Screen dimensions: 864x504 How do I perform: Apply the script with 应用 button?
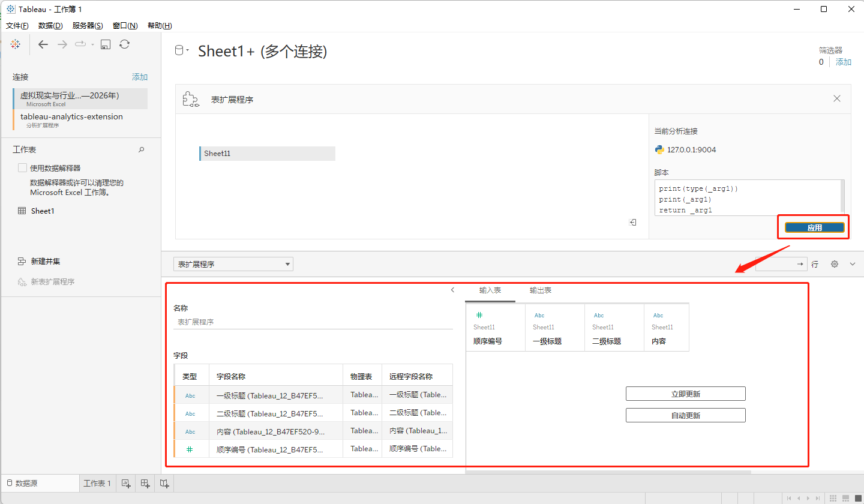pyautogui.click(x=814, y=227)
